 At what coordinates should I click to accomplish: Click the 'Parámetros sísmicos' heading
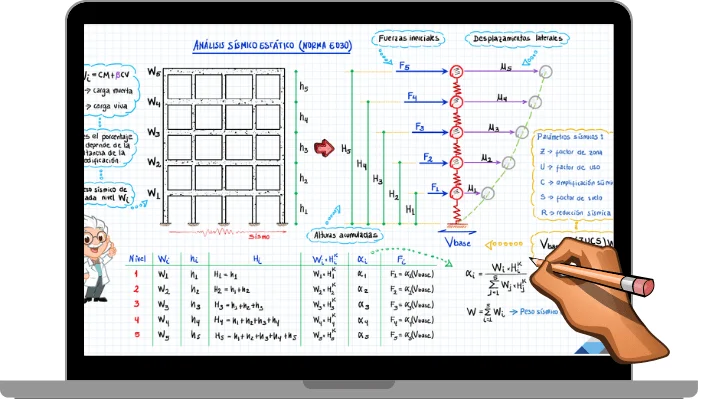click(570, 137)
